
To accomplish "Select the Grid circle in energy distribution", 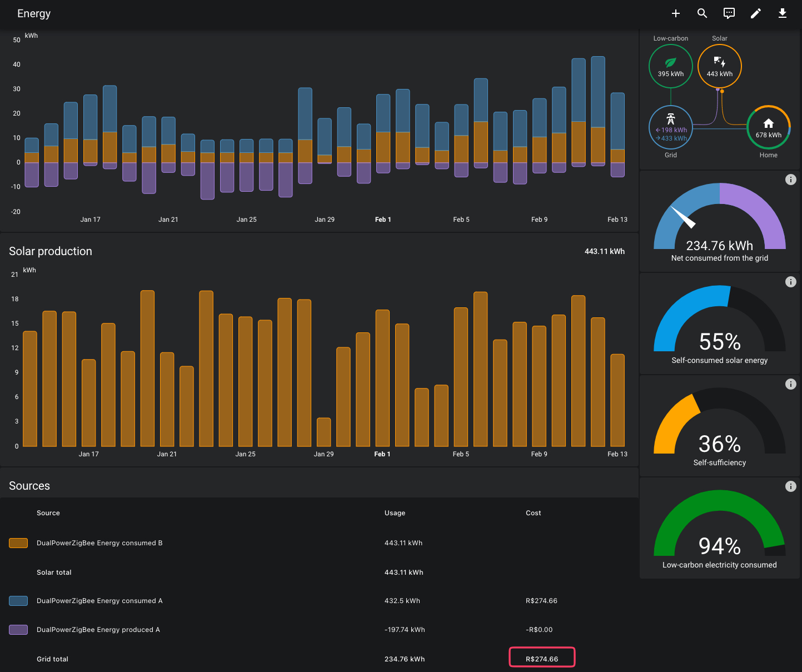I will (671, 128).
